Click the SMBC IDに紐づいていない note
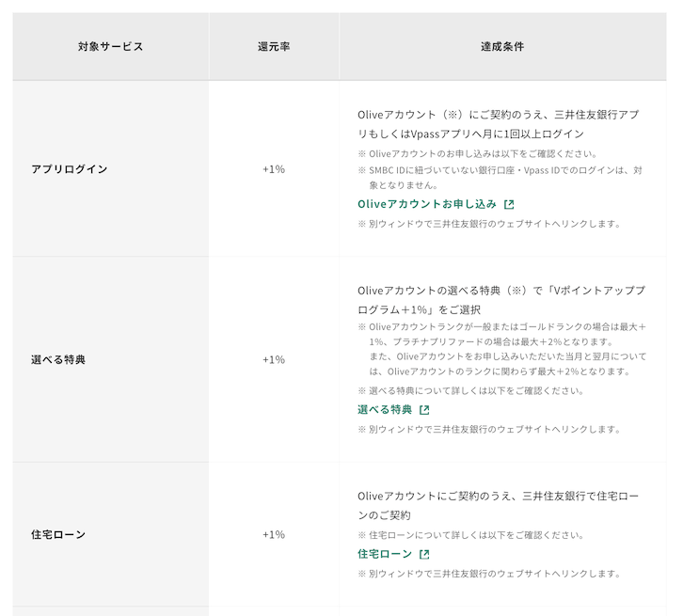The image size is (683, 616). [500, 178]
